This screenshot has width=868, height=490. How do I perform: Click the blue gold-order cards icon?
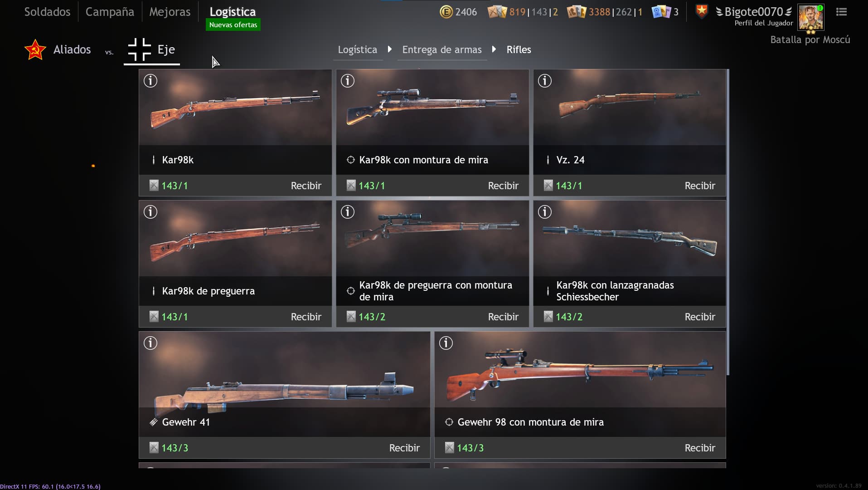click(661, 12)
